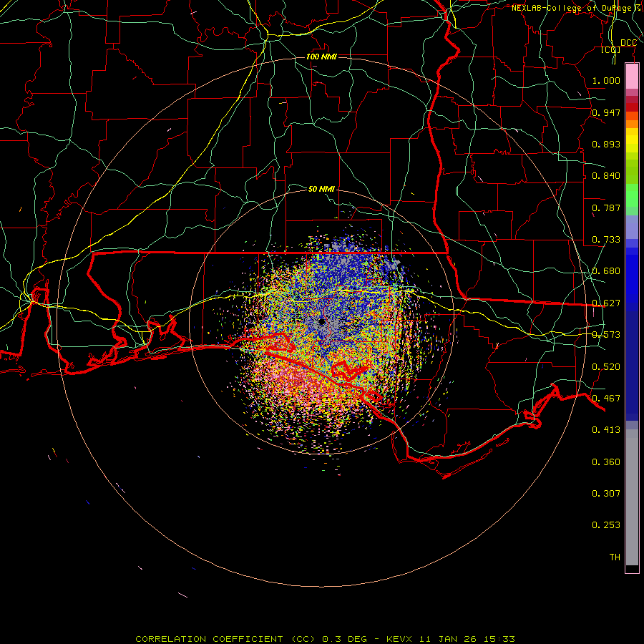
Task: Click the 0.467 legend value
Action: pos(606,399)
